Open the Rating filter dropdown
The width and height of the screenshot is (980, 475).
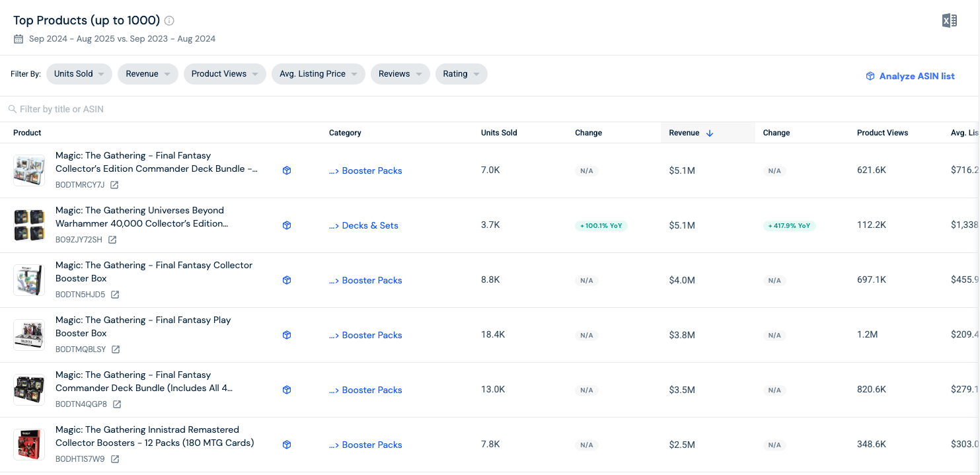461,74
